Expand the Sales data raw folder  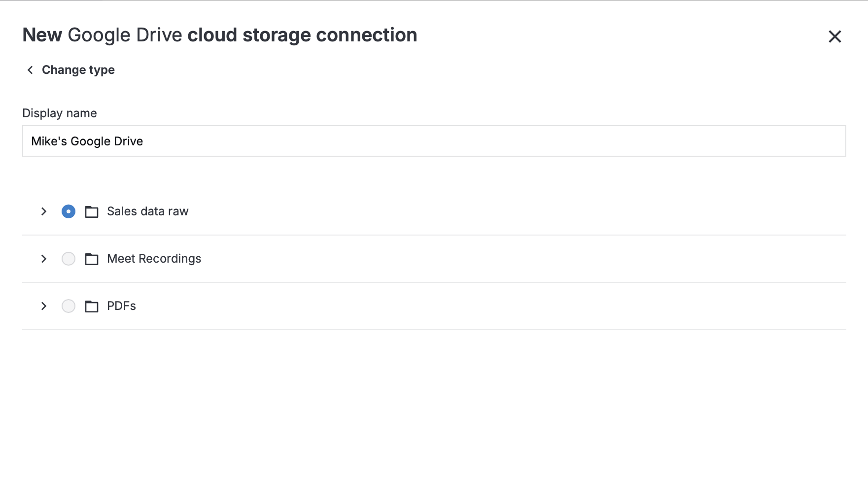tap(44, 211)
